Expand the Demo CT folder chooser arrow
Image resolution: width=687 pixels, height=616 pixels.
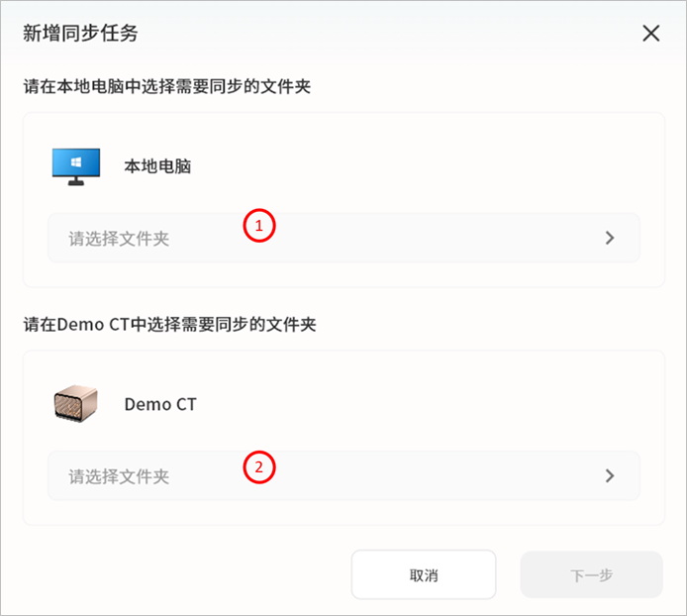(610, 475)
